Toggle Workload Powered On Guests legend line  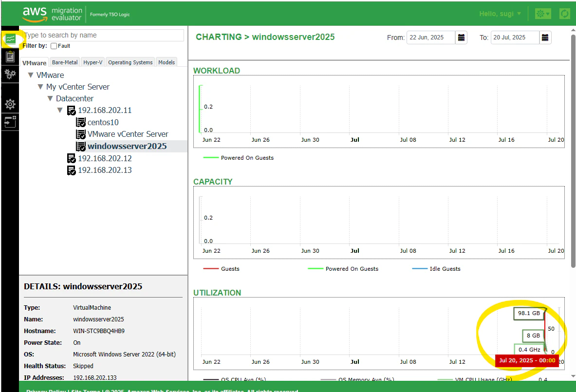click(x=211, y=158)
